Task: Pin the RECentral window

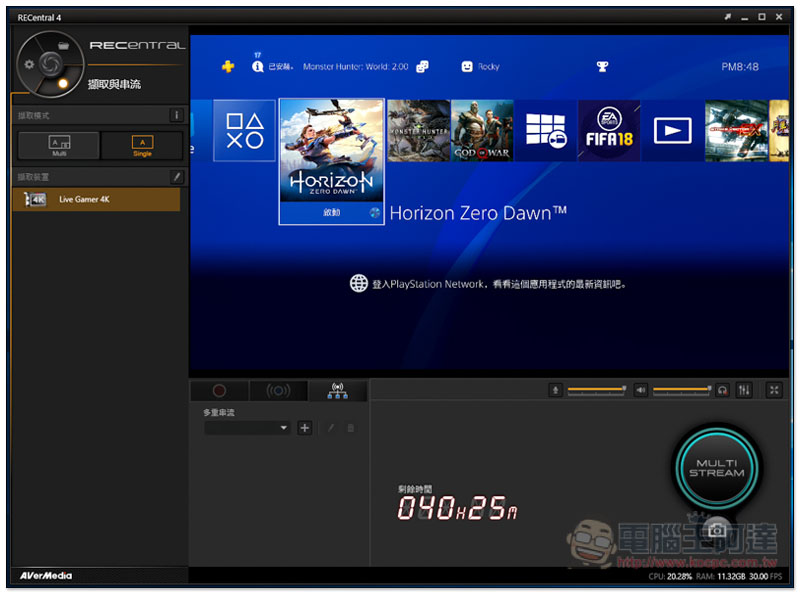Action: point(728,17)
